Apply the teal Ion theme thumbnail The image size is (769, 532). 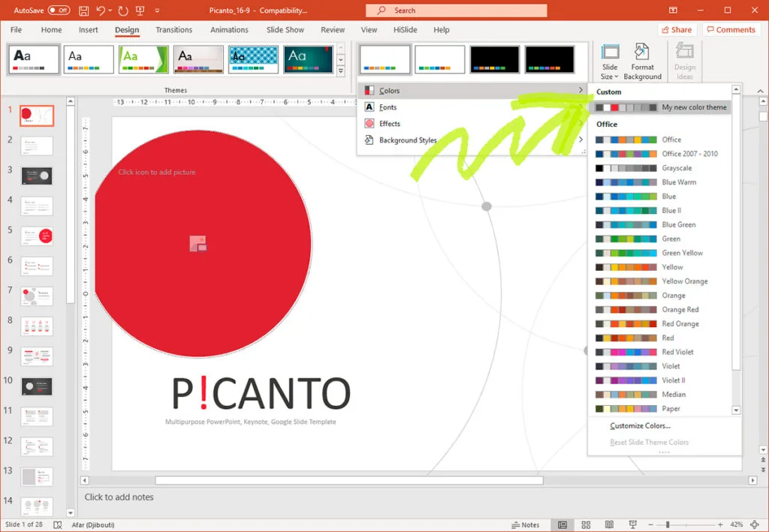click(x=309, y=59)
